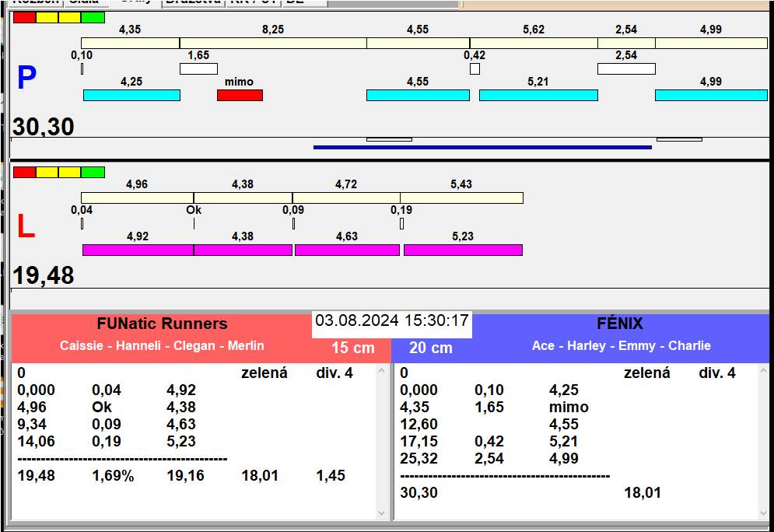774x532 pixels.
Task: Click the white 1,65 changeover box in lane P
Action: (x=198, y=68)
